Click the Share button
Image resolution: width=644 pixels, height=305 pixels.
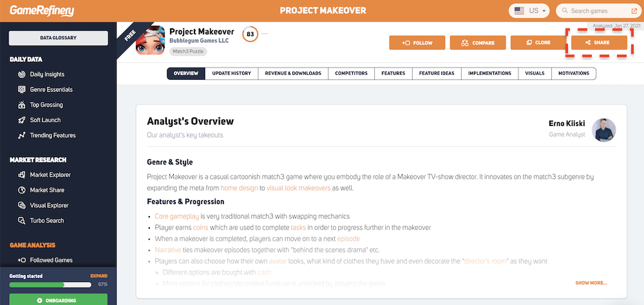tap(599, 42)
